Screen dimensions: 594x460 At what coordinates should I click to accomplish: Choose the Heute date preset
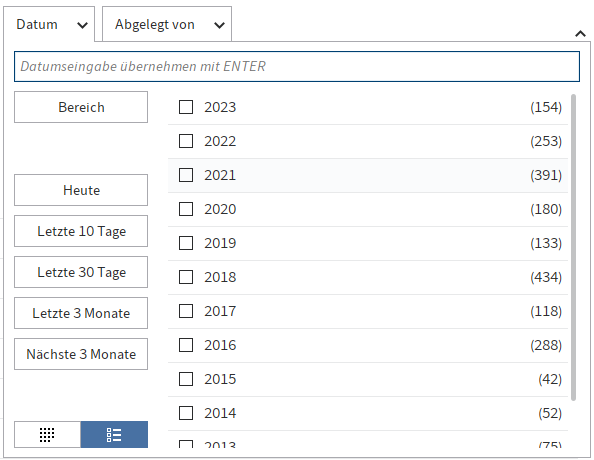(x=81, y=190)
